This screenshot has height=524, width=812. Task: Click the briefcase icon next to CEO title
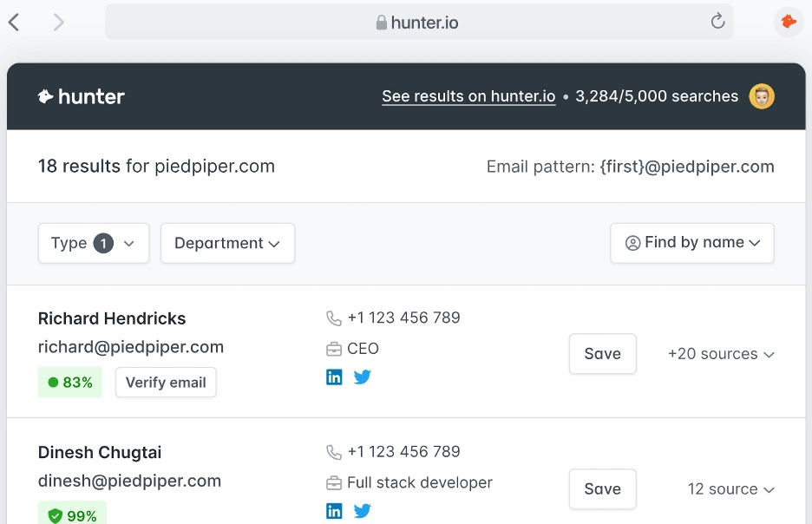(x=334, y=349)
